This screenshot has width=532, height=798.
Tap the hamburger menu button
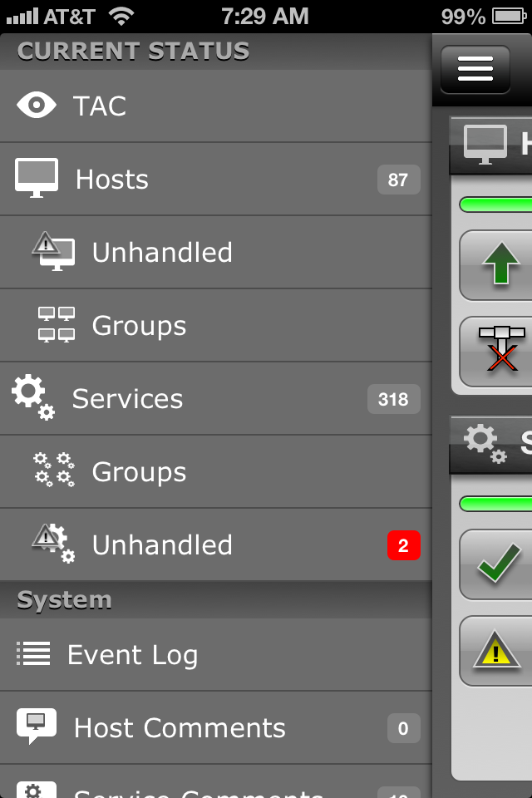[475, 69]
